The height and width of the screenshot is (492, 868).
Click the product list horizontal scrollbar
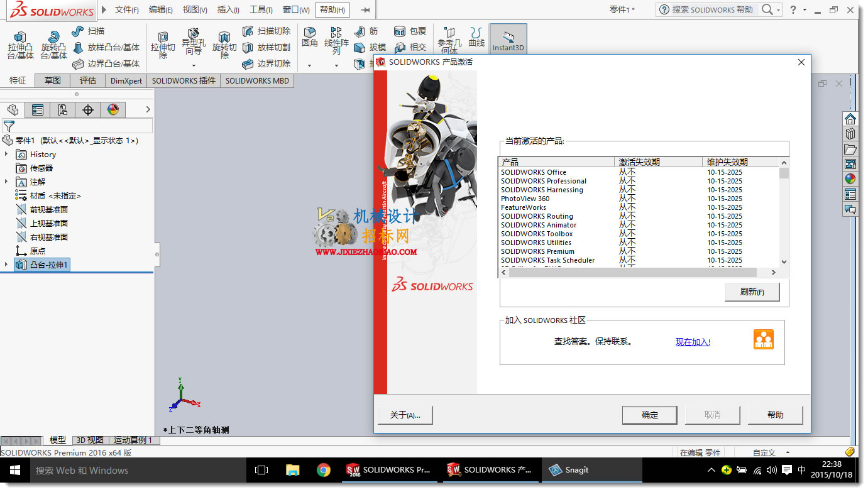pyautogui.click(x=639, y=272)
